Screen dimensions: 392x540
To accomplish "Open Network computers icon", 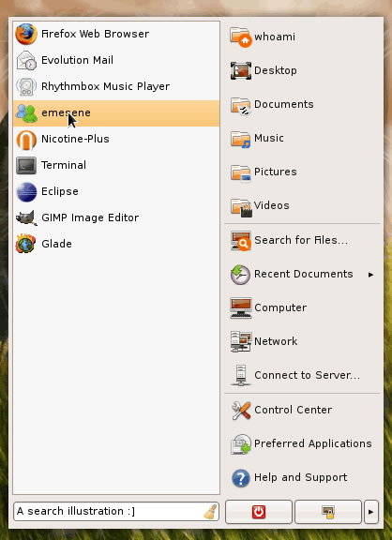I will pyautogui.click(x=241, y=341).
